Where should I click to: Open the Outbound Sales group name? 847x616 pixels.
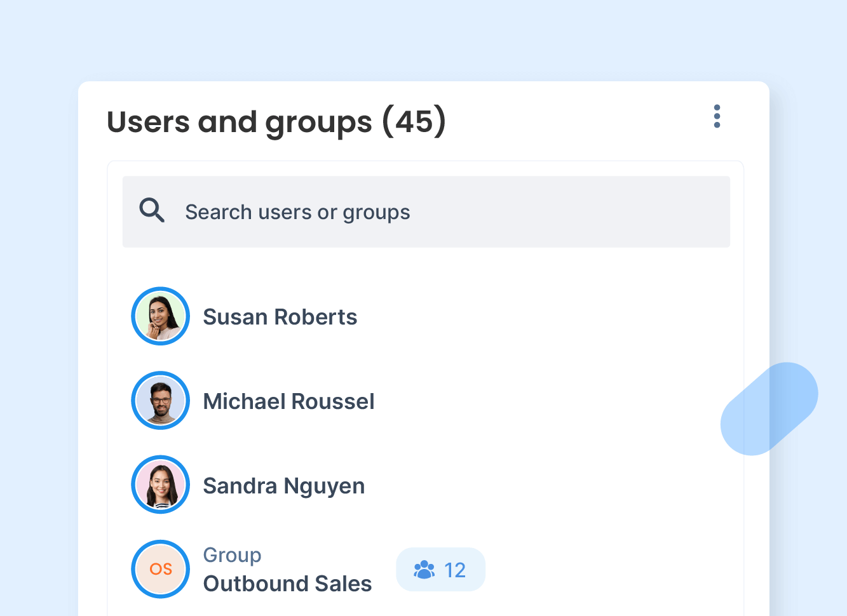click(287, 584)
